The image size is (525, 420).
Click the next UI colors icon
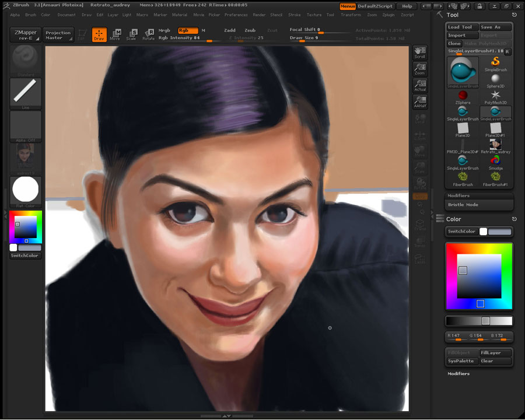point(465,6)
